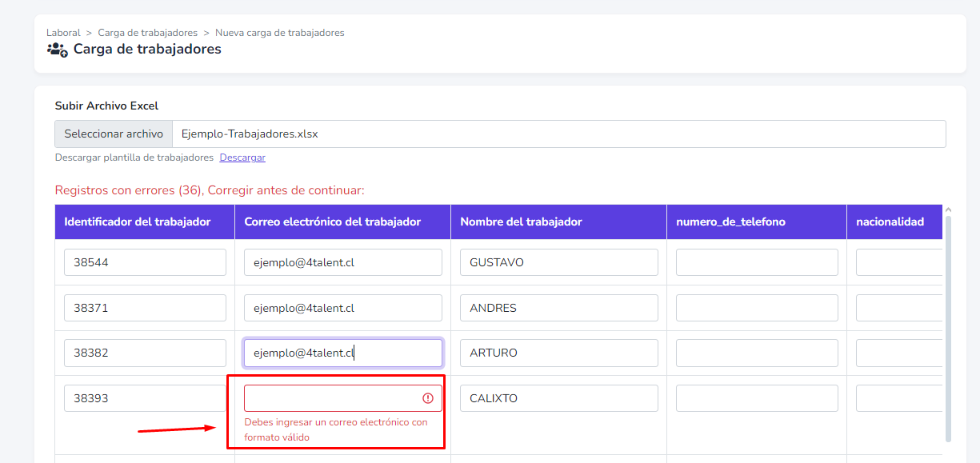Image resolution: width=980 pixels, height=463 pixels.
Task: Click the error icon in the empty email field
Action: [428, 398]
